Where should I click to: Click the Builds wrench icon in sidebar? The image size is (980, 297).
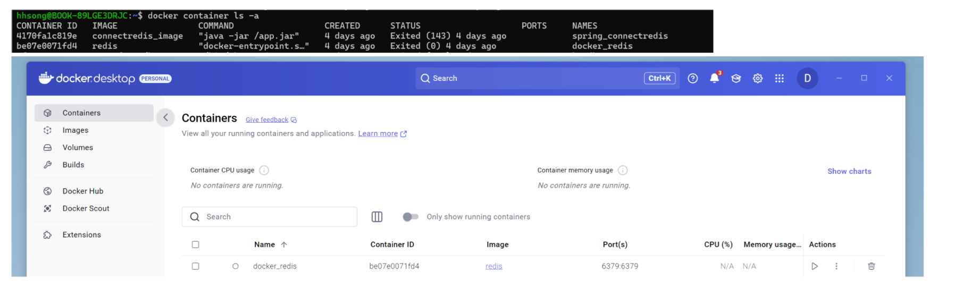point(48,165)
